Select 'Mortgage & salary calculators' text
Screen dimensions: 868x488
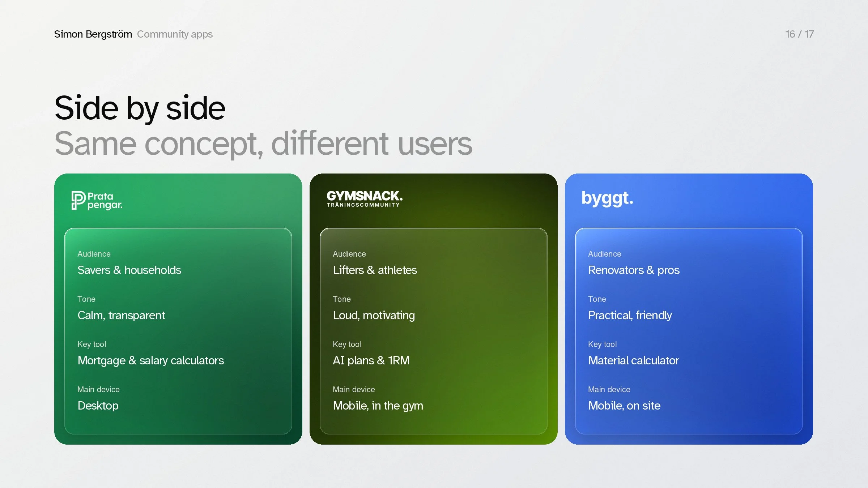(150, 361)
